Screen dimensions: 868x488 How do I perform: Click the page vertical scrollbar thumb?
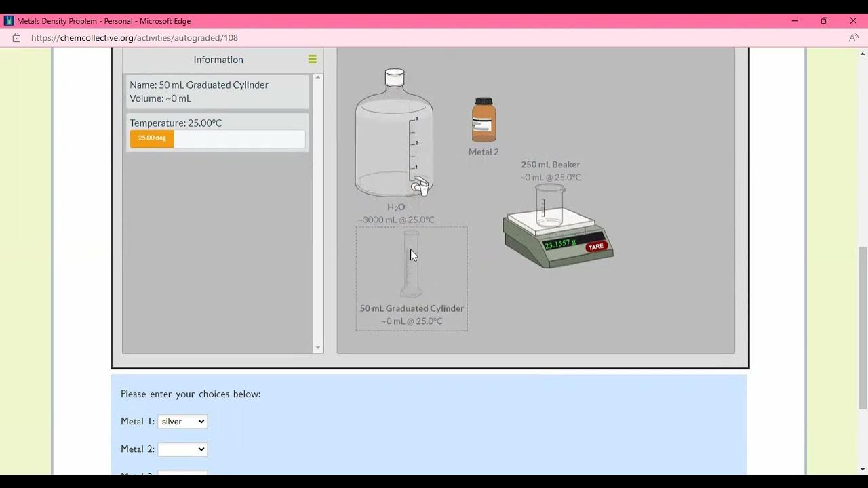[x=863, y=328]
